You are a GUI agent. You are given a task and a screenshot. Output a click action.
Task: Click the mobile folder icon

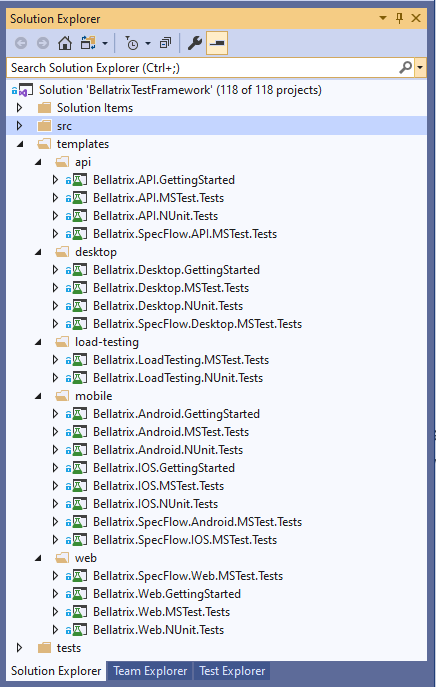[62, 396]
